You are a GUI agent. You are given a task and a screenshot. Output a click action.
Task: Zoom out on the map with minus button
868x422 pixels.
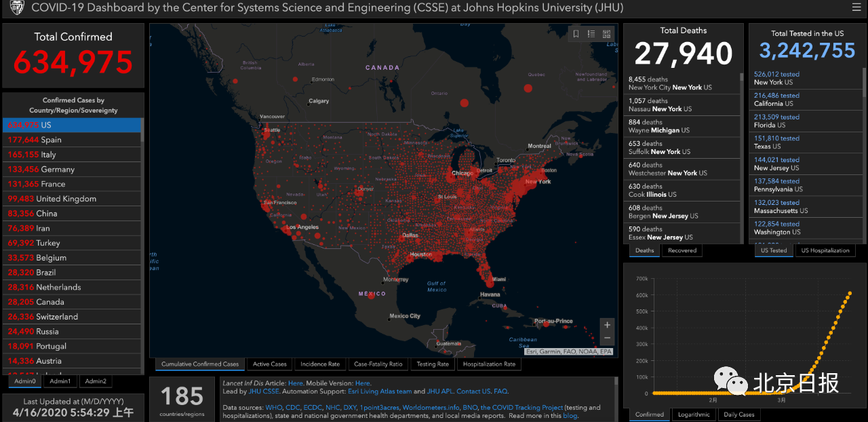point(607,338)
